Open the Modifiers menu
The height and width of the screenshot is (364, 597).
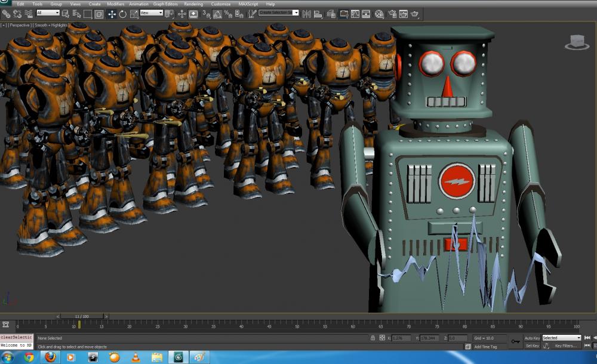click(x=115, y=4)
